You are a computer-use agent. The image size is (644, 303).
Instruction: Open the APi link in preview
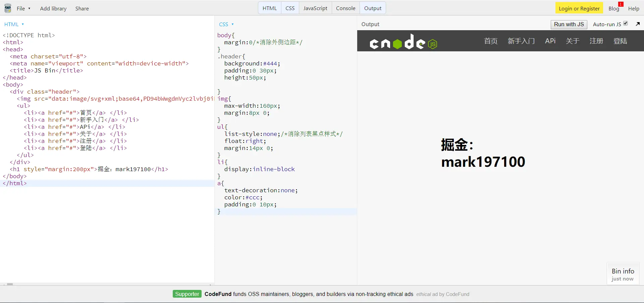550,41
